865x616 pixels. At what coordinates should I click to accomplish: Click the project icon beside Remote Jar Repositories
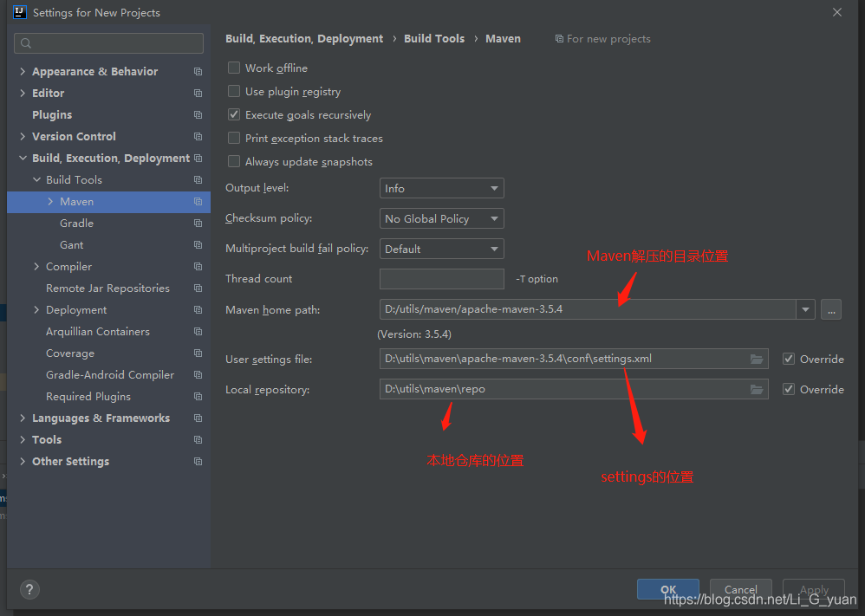[x=198, y=289]
